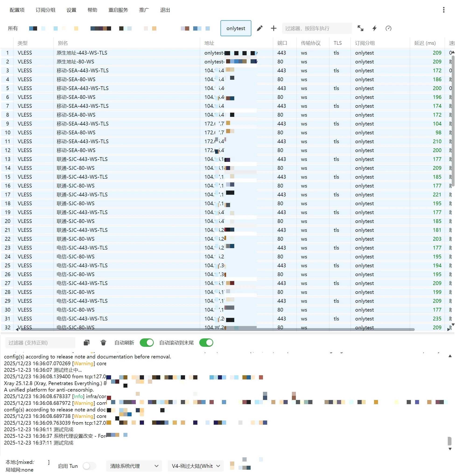Click the lightning bolt icon
The width and height of the screenshot is (455, 476).
point(374,28)
